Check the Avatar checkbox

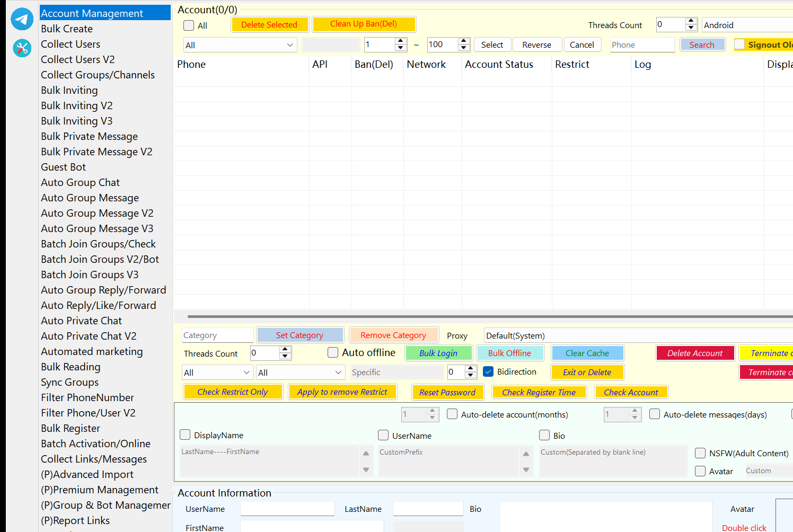tap(700, 471)
